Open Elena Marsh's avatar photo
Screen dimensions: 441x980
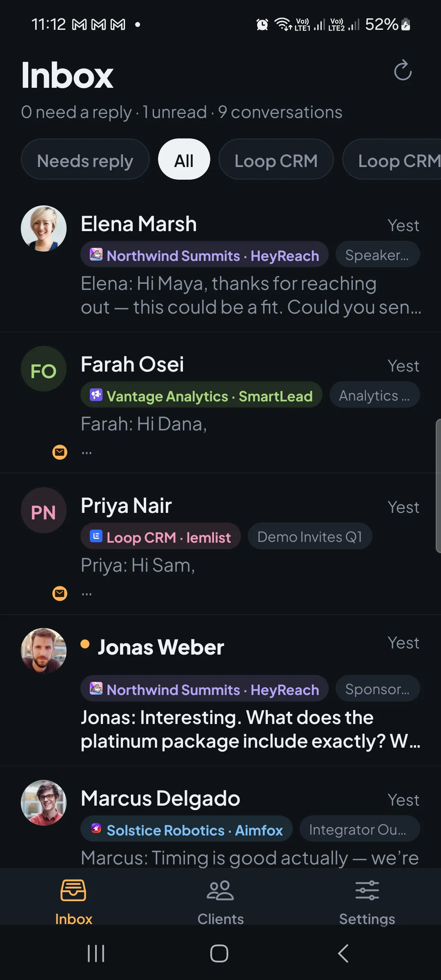44,228
